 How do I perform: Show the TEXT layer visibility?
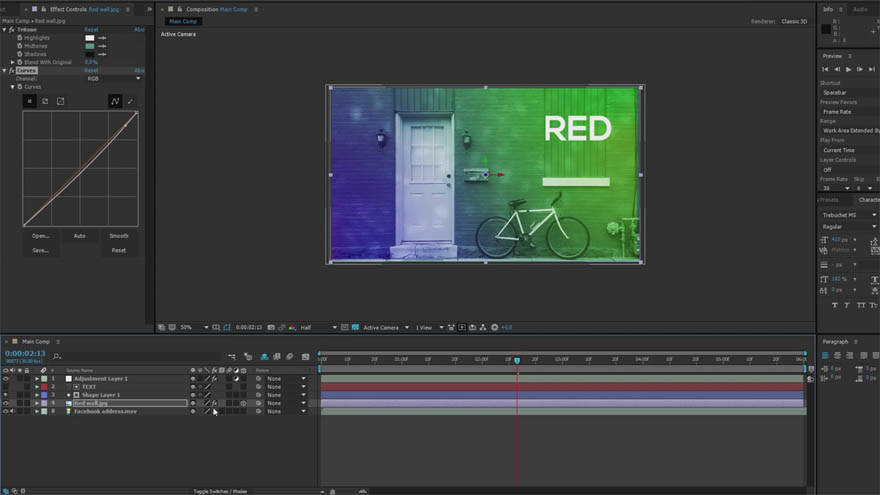coord(6,387)
